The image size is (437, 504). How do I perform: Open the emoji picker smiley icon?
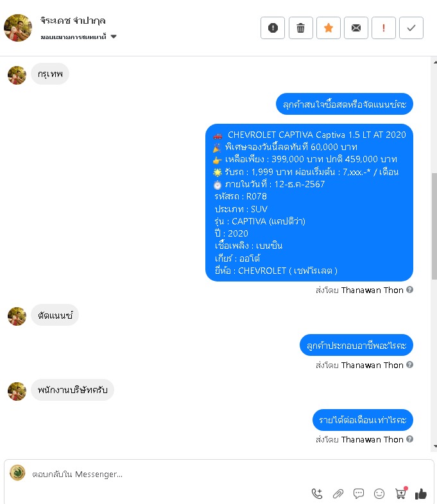click(379, 493)
